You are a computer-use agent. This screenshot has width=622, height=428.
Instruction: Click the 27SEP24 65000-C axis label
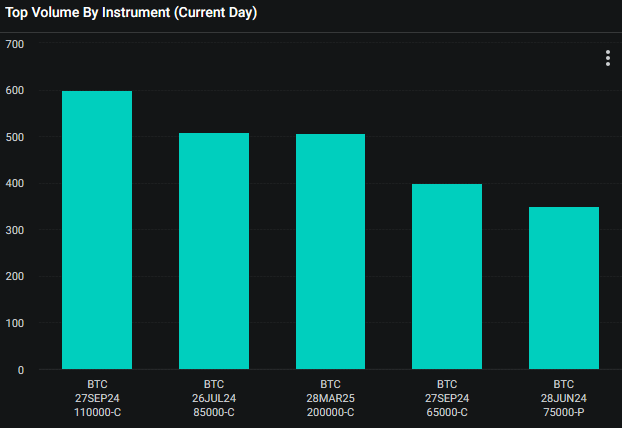(447, 398)
